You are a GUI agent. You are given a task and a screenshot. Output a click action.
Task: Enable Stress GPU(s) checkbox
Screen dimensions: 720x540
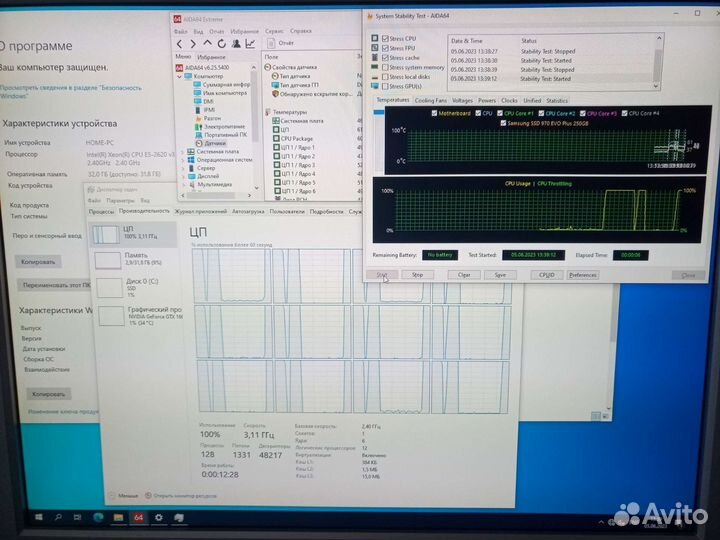385,86
